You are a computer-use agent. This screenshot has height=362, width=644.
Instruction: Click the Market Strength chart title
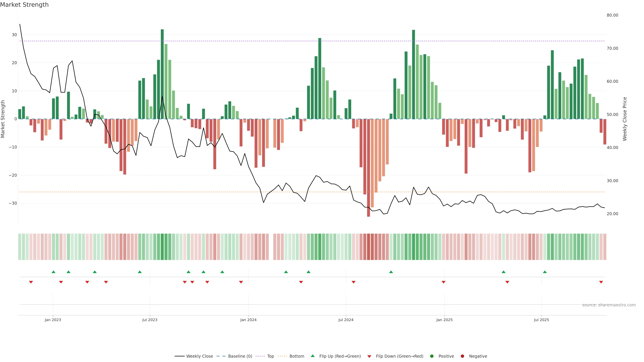(x=24, y=5)
